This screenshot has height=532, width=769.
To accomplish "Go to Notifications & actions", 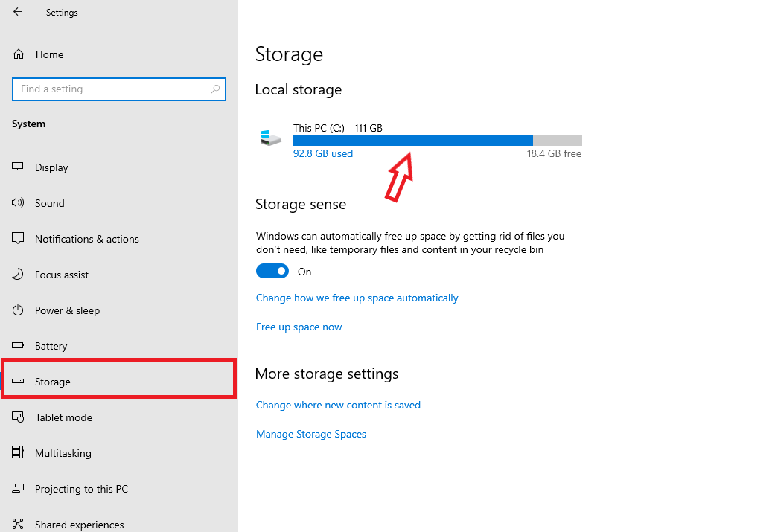I will click(x=87, y=239).
